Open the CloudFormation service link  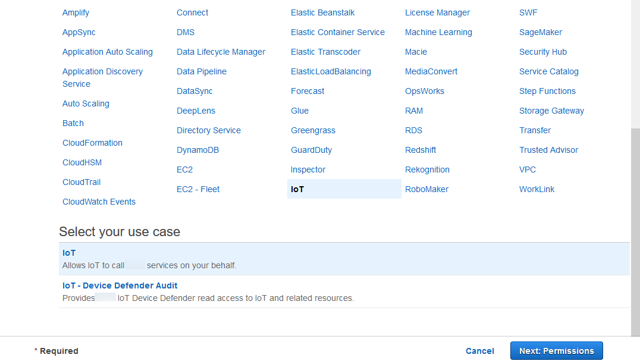[x=92, y=143]
